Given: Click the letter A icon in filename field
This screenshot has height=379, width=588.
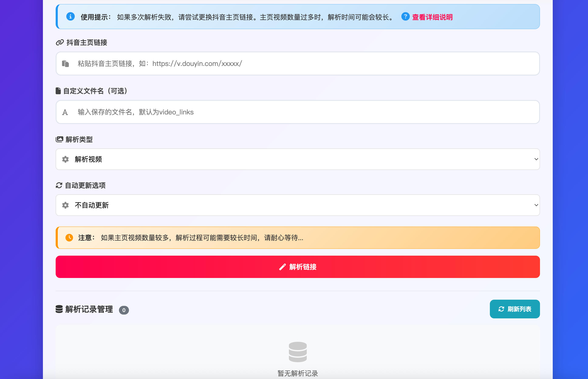Looking at the screenshot, I should (65, 112).
